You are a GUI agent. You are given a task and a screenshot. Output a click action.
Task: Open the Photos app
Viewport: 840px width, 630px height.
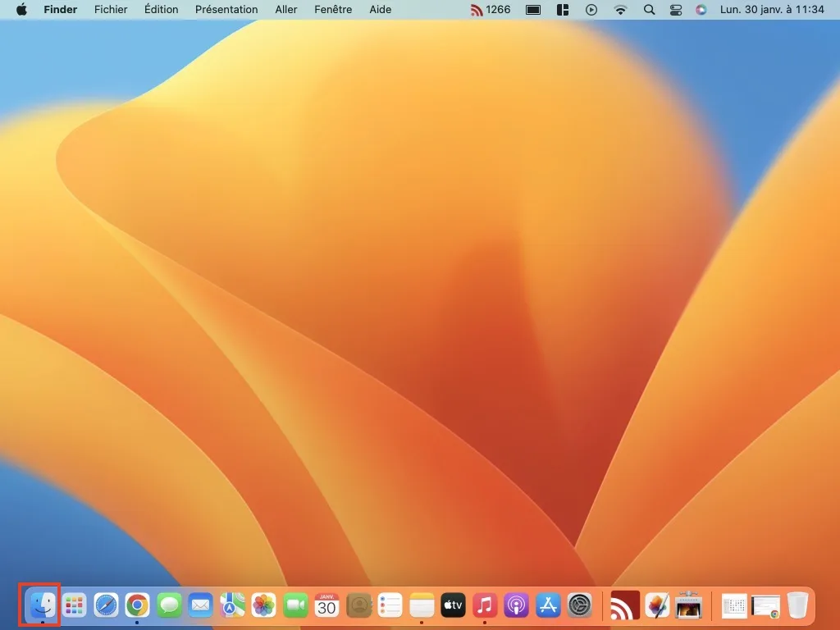point(262,605)
